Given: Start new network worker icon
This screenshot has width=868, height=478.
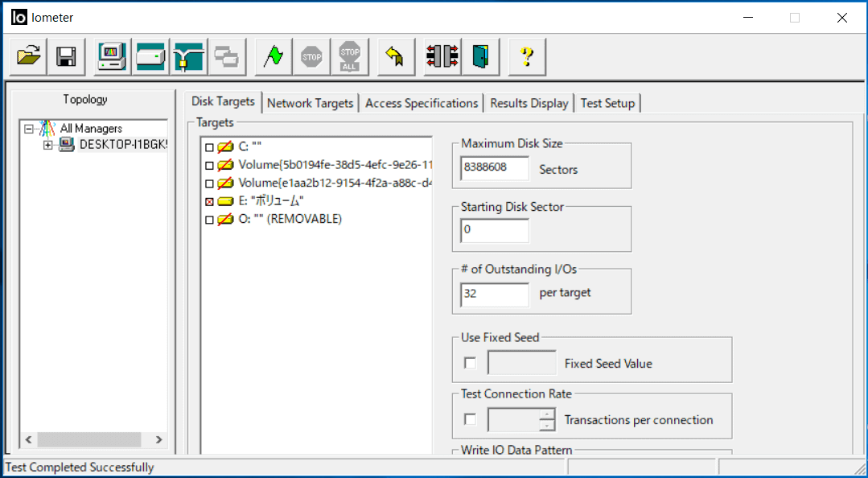Looking at the screenshot, I should pyautogui.click(x=189, y=56).
